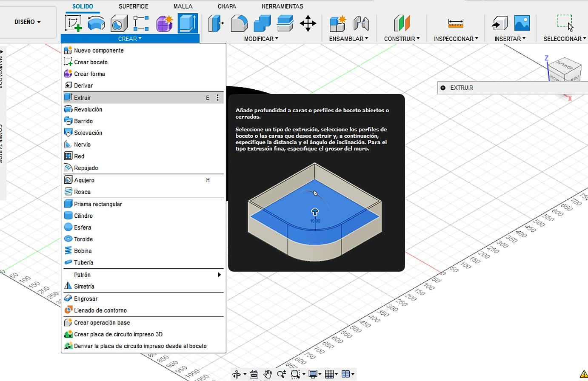Click the Combine bodies toolbar icon
The height and width of the screenshot is (381, 588).
coord(262,23)
